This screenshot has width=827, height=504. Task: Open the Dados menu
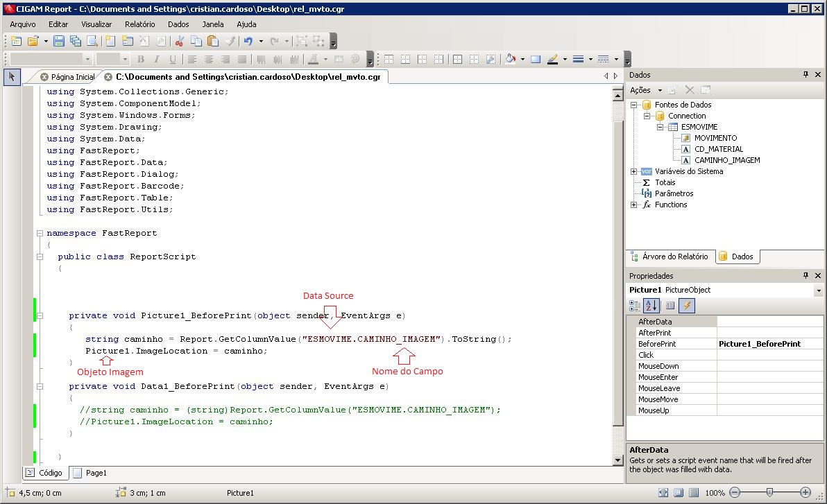178,24
